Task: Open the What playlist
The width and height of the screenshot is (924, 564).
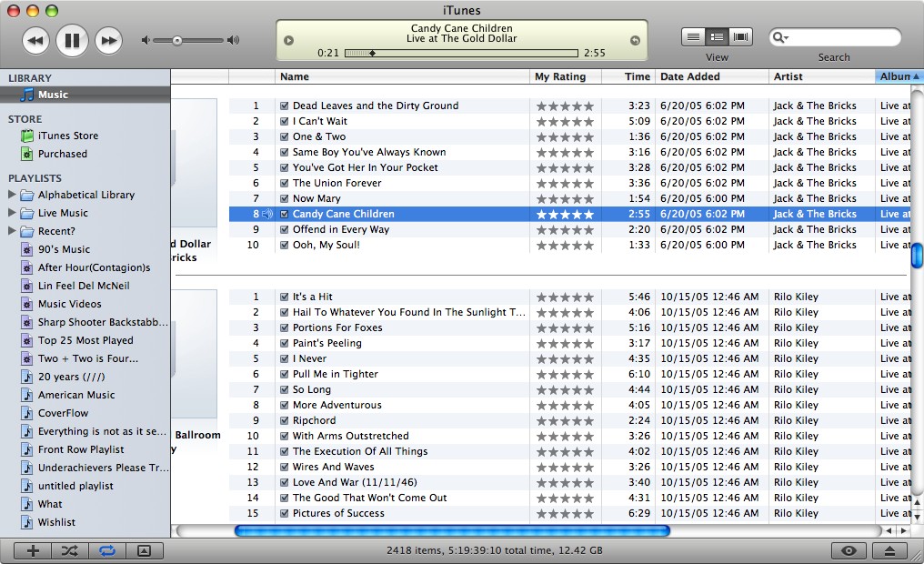Action: tap(49, 504)
